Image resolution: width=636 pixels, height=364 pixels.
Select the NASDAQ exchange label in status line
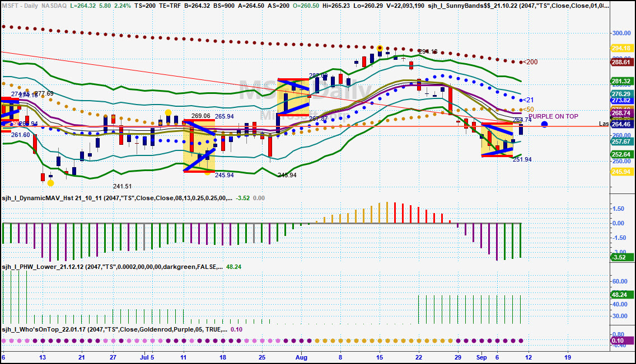[x=54, y=6]
